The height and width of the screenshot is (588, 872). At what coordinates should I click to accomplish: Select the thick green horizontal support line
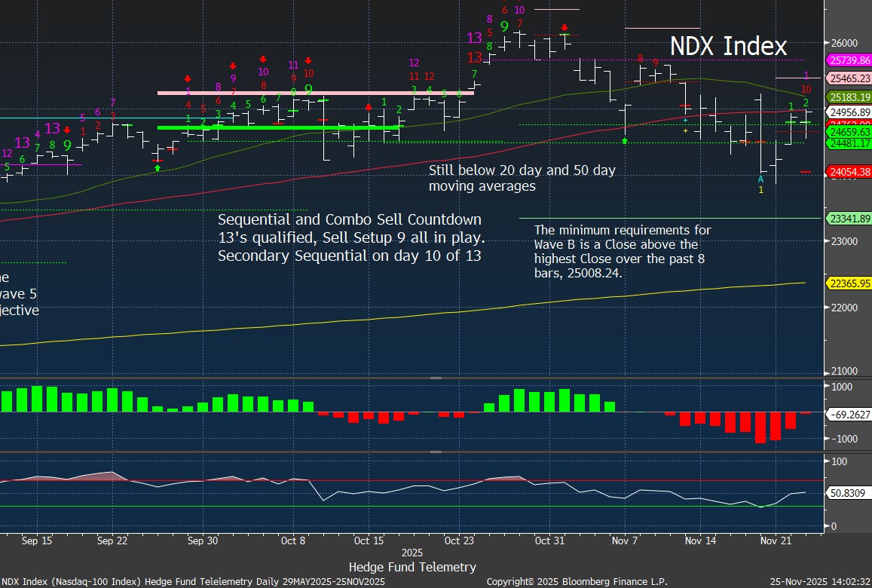click(x=279, y=127)
